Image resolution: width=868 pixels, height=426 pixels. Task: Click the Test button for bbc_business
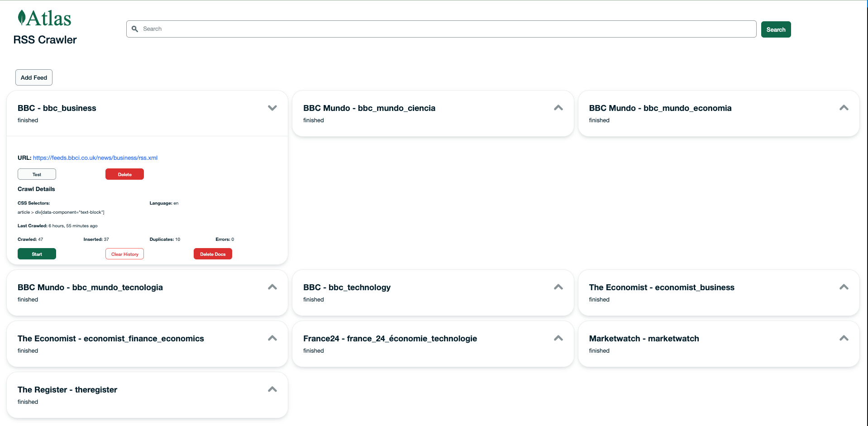click(37, 174)
